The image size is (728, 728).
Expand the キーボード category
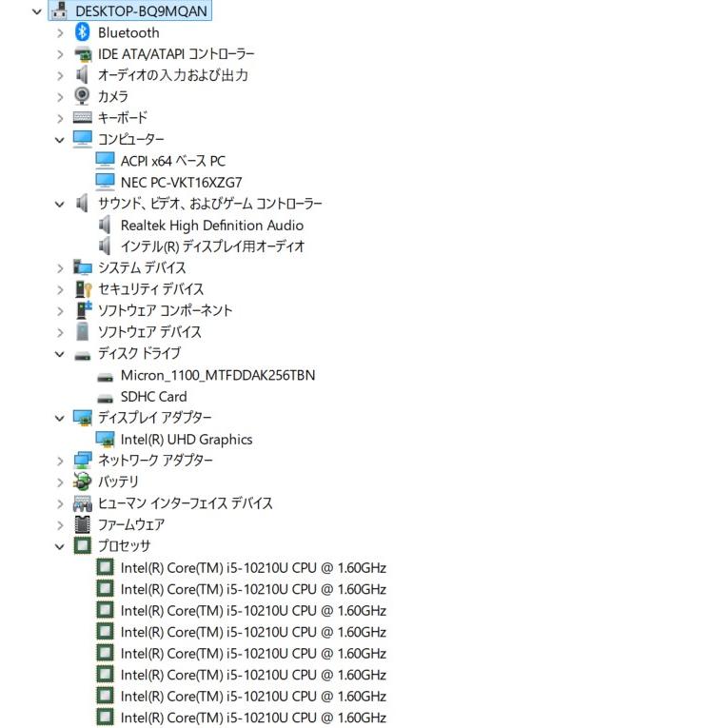pos(60,118)
